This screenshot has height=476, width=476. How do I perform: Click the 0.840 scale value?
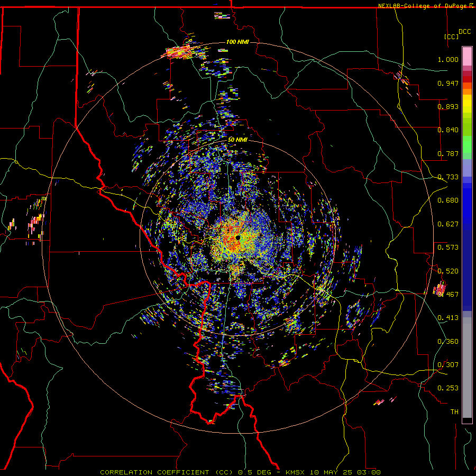click(448, 130)
